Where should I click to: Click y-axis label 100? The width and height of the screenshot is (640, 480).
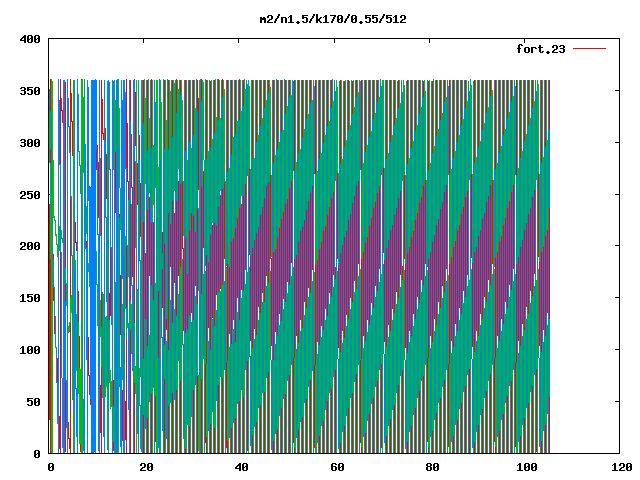click(30, 350)
